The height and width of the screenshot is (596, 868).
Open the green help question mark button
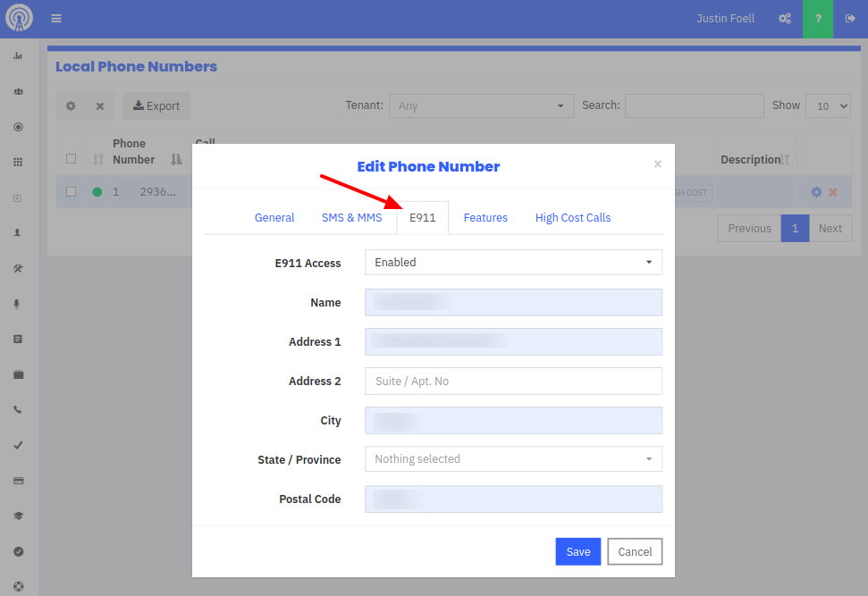pyautogui.click(x=818, y=19)
